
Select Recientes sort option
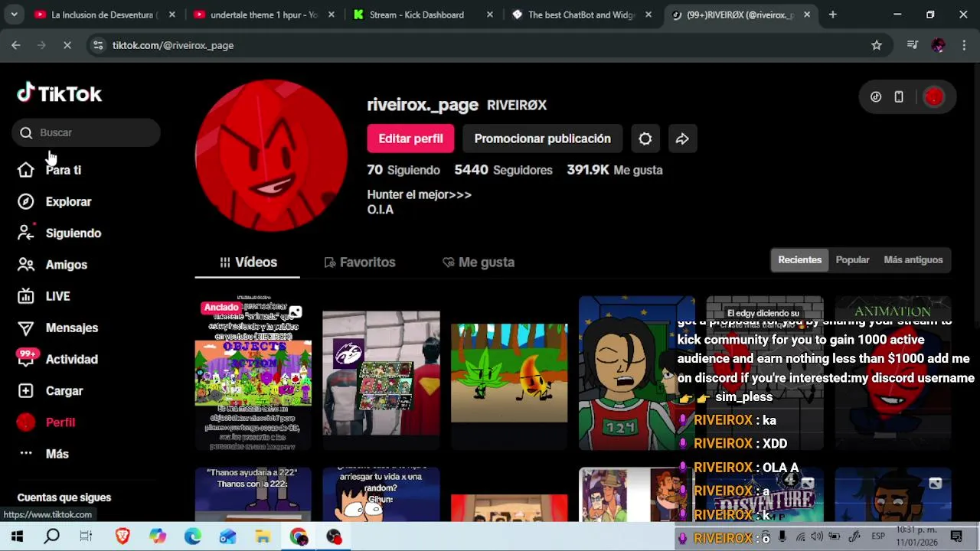[x=799, y=260]
